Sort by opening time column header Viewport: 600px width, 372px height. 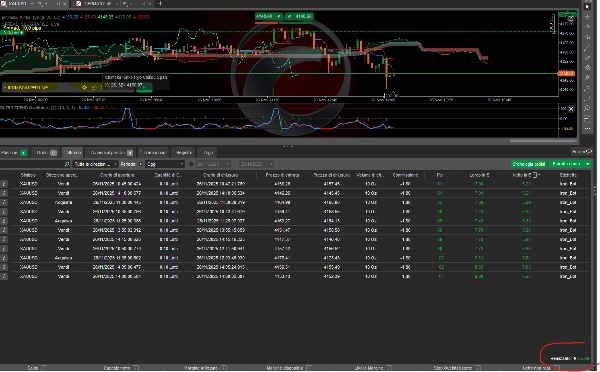(117, 175)
